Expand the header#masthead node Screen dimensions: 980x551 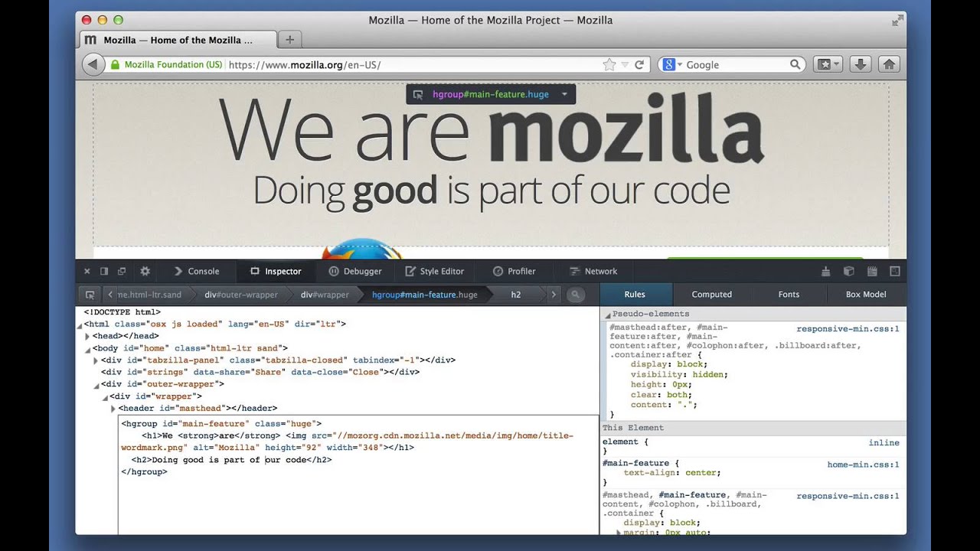[x=113, y=409]
